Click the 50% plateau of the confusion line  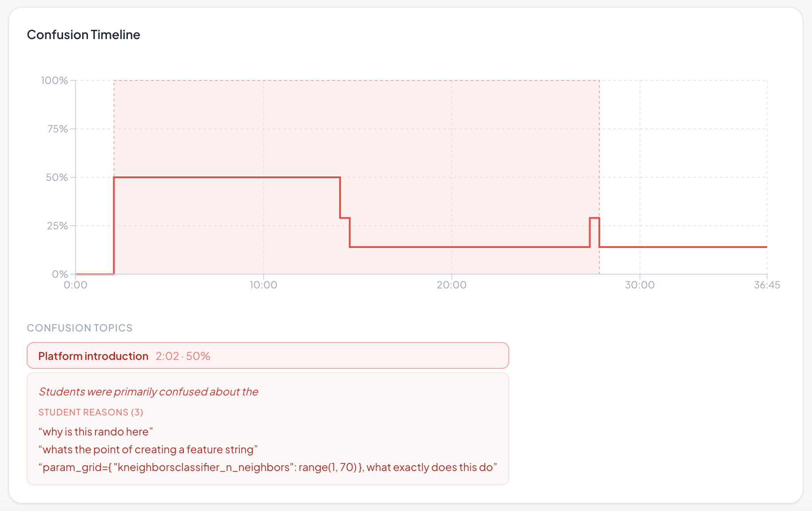click(227, 177)
